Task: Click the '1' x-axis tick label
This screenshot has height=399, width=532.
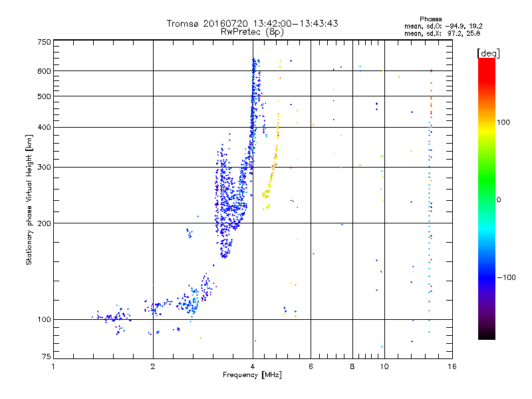Action: point(53,366)
